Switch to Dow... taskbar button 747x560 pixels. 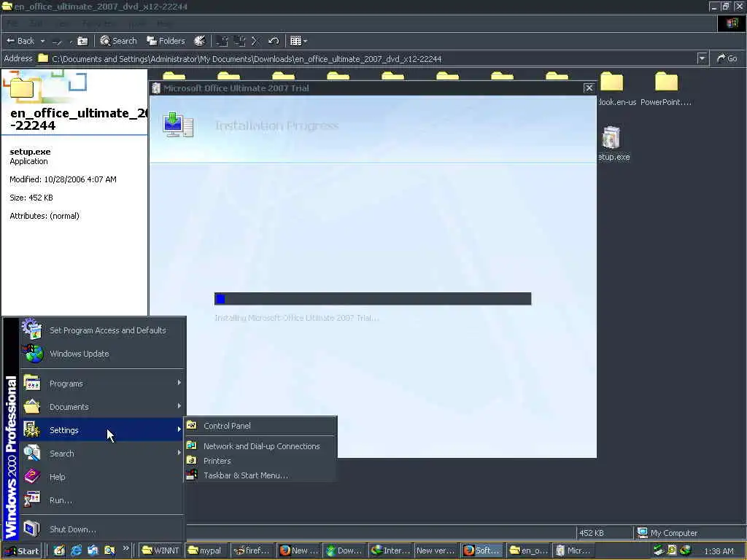click(x=345, y=551)
